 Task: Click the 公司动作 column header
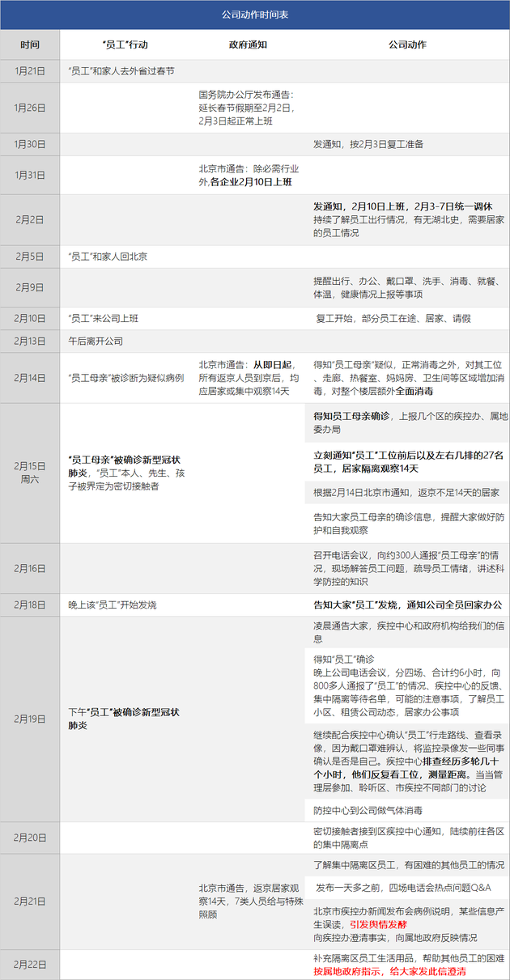click(x=406, y=45)
